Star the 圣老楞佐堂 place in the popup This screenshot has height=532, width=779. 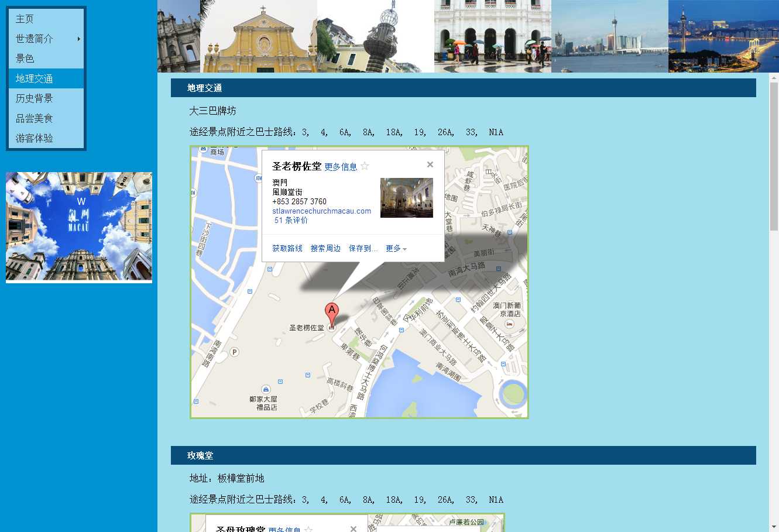(x=365, y=166)
